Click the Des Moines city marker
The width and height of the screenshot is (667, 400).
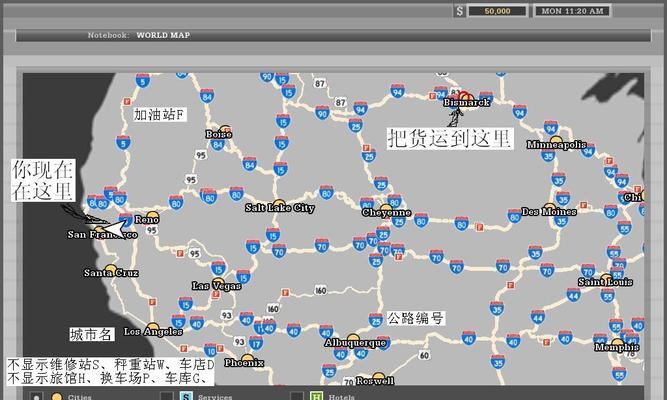point(550,210)
